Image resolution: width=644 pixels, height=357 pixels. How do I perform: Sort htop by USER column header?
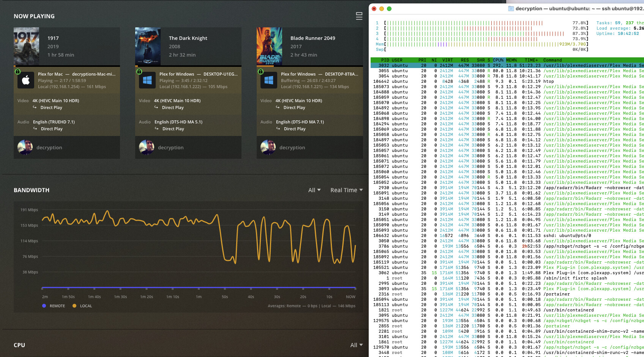[x=397, y=60]
